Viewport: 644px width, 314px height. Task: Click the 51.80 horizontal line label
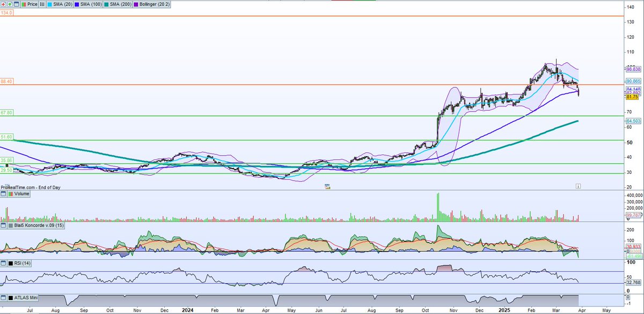tap(6, 137)
